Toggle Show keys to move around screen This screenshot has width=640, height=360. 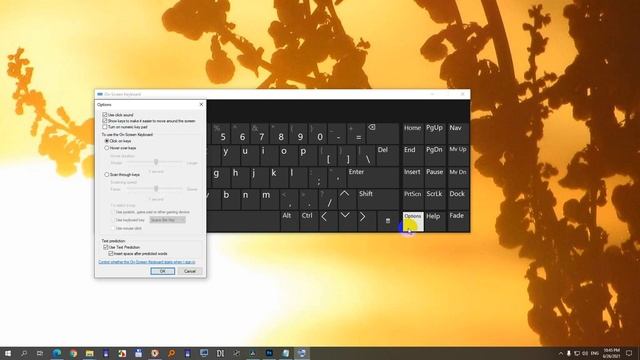pyautogui.click(x=105, y=121)
